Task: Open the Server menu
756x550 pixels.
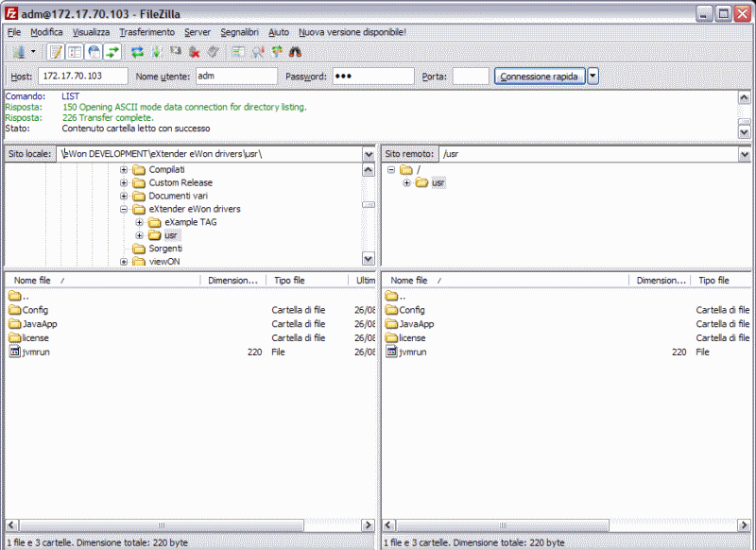Action: coord(198,32)
